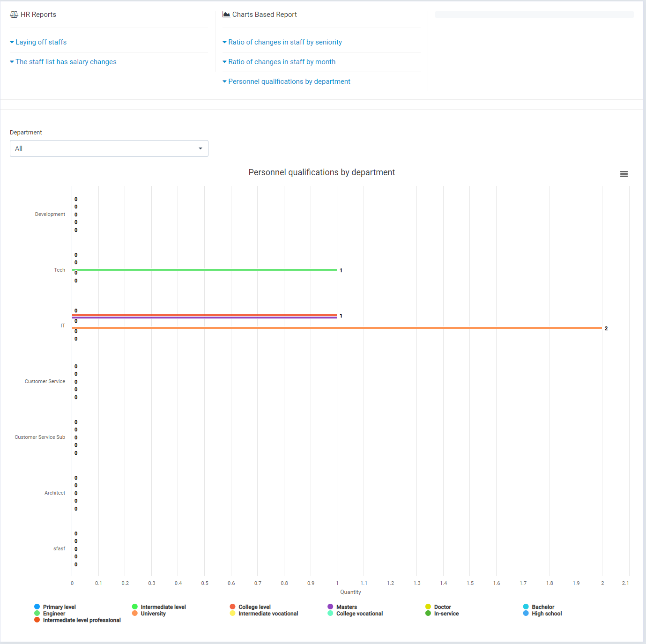Toggle University legend series
Viewport: 646px width, 644px height.
click(x=149, y=614)
